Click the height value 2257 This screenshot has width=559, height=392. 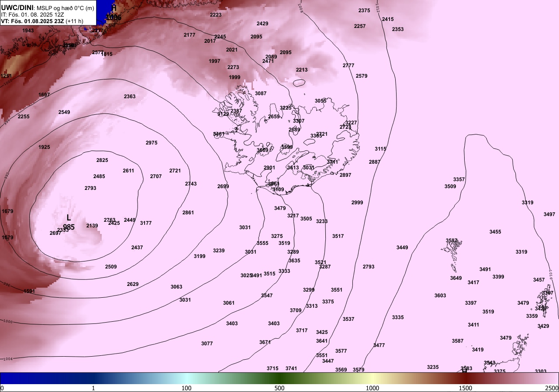(360, 26)
